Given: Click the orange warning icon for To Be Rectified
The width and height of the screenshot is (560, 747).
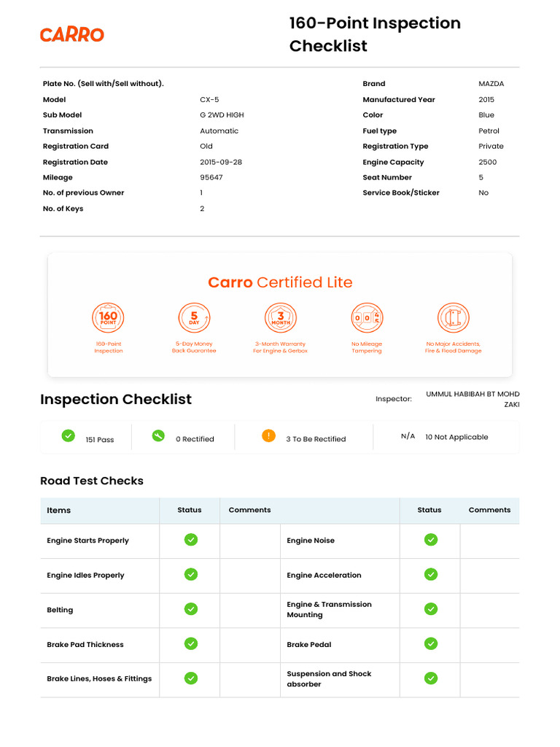Looking at the screenshot, I should click(x=268, y=436).
